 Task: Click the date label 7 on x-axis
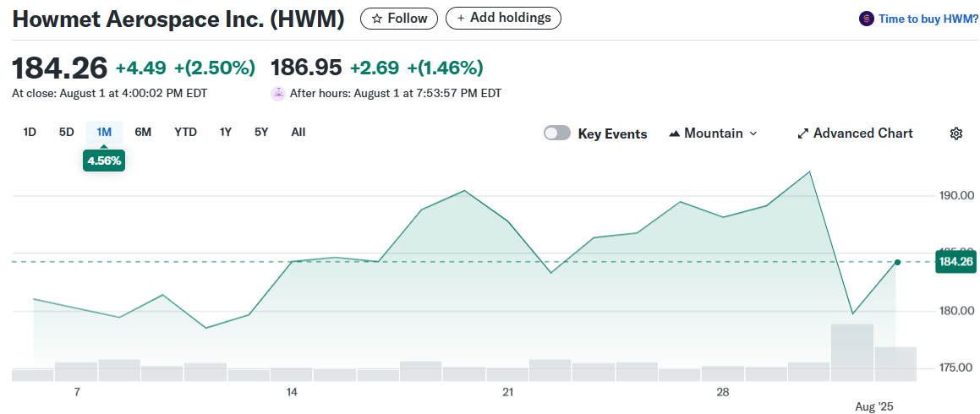click(x=77, y=392)
